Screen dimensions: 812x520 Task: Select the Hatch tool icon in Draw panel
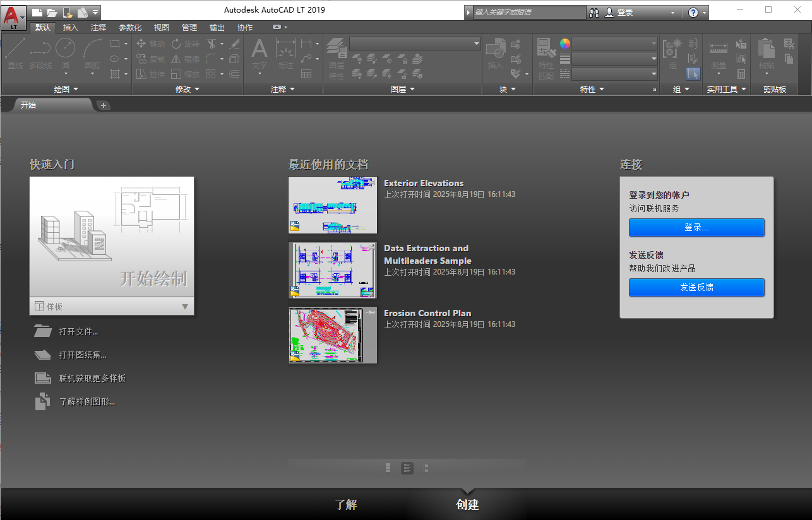tap(114, 74)
